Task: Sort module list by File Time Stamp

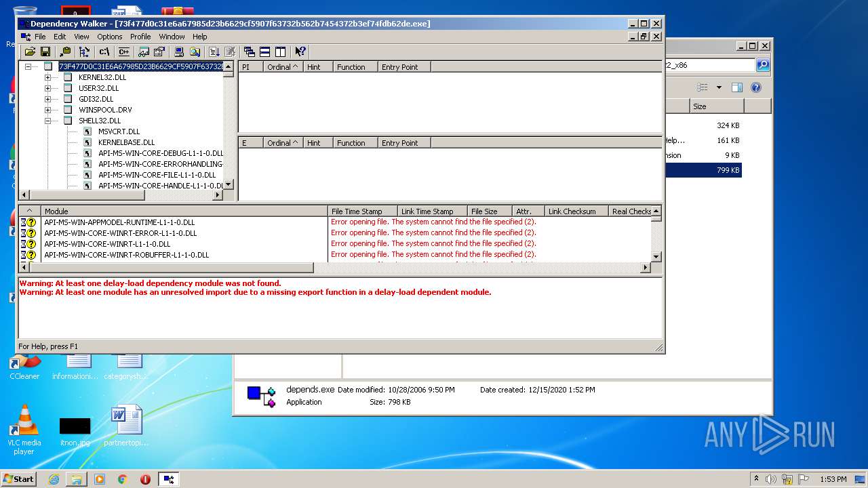Action: click(x=363, y=211)
